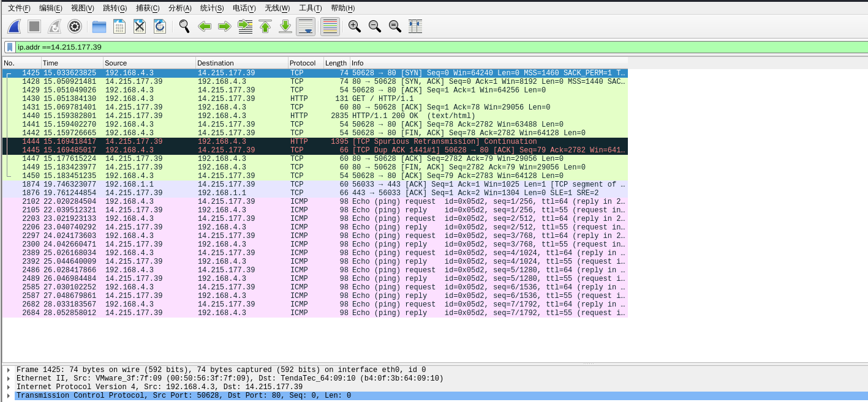The image size is (868, 402).
Task: Toggle auto-scroll during live capture
Action: [x=306, y=26]
